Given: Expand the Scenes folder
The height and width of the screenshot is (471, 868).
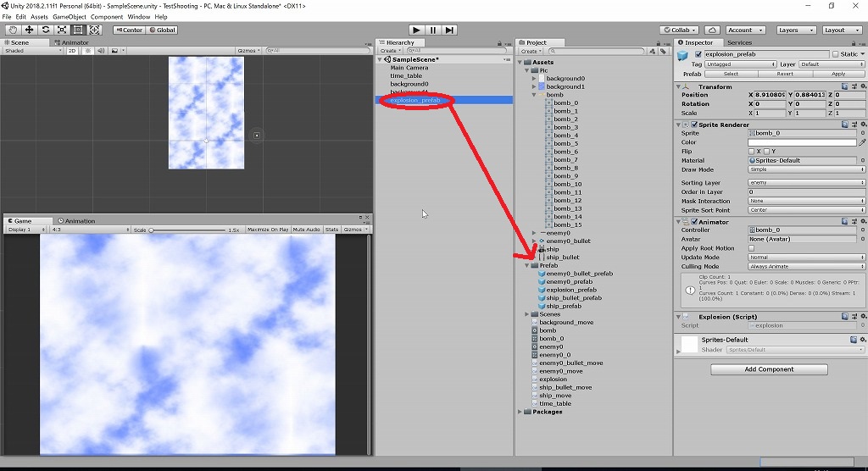Looking at the screenshot, I should [527, 314].
